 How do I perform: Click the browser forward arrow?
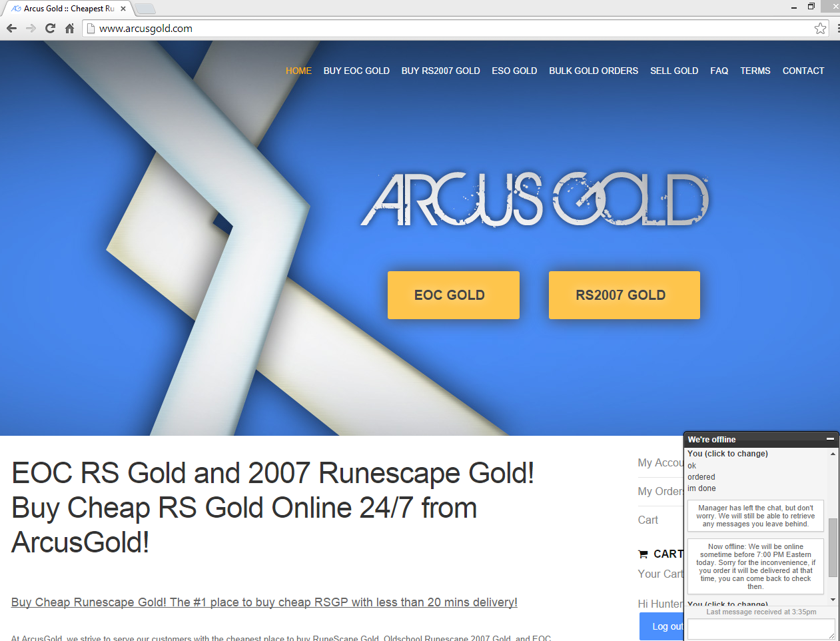click(x=31, y=28)
